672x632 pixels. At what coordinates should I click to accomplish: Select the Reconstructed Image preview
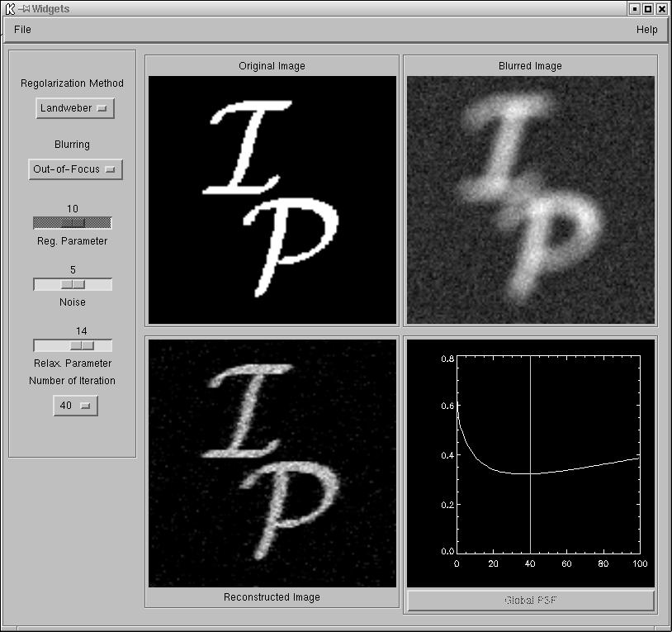(272, 463)
